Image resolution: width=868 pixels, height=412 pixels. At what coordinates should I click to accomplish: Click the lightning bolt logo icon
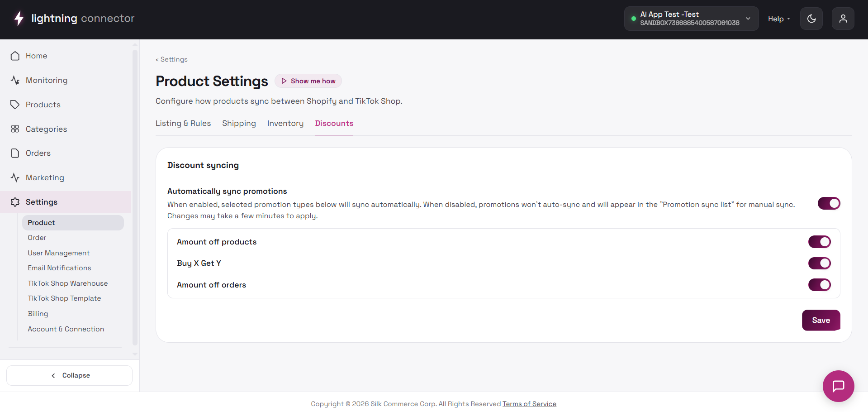tap(19, 19)
